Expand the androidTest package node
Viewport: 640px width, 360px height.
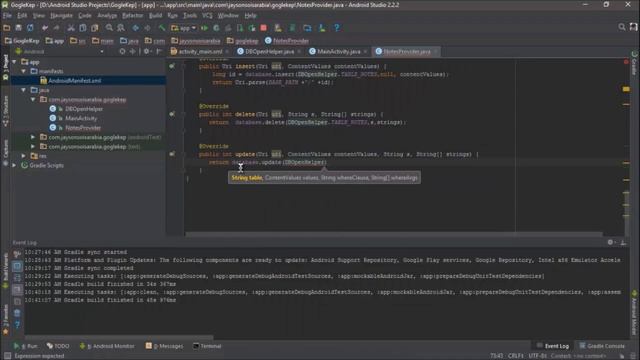pos(33,137)
